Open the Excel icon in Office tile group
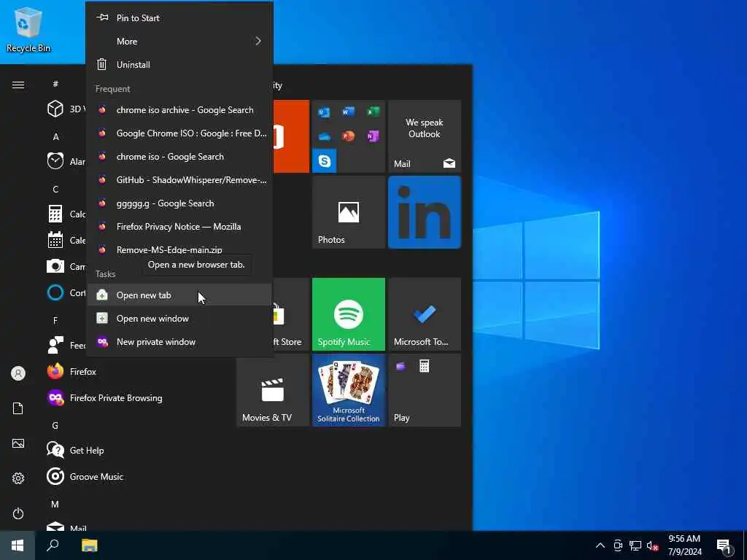The image size is (747, 560). click(373, 112)
